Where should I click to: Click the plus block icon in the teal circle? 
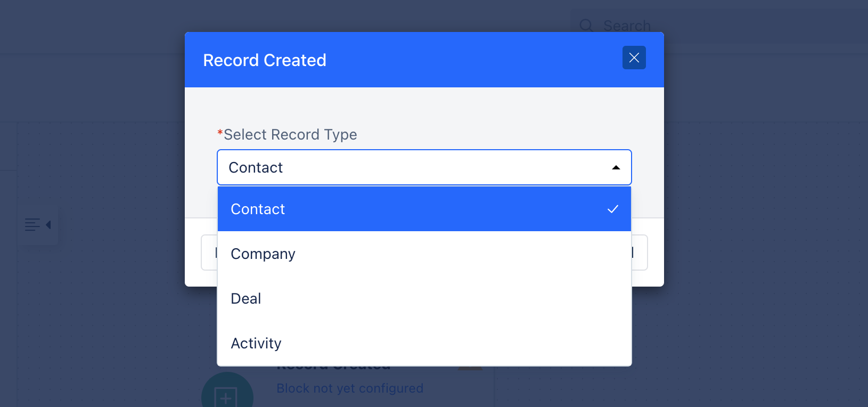point(226,397)
